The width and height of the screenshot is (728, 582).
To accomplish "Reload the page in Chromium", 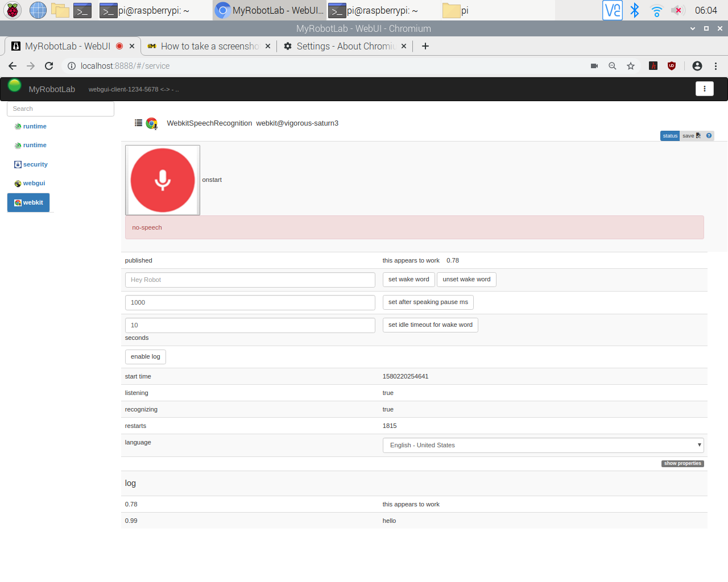I will (x=49, y=66).
